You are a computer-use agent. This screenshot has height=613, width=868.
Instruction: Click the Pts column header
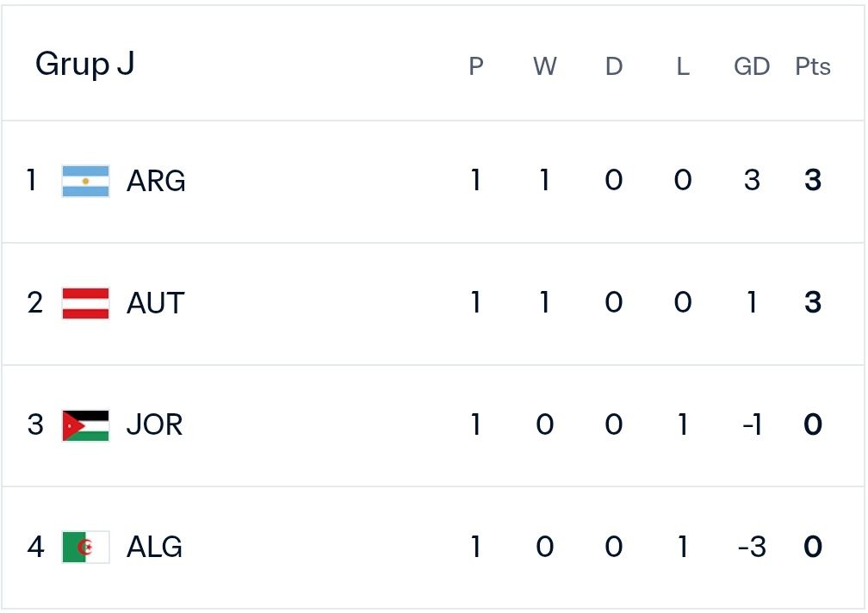813,66
